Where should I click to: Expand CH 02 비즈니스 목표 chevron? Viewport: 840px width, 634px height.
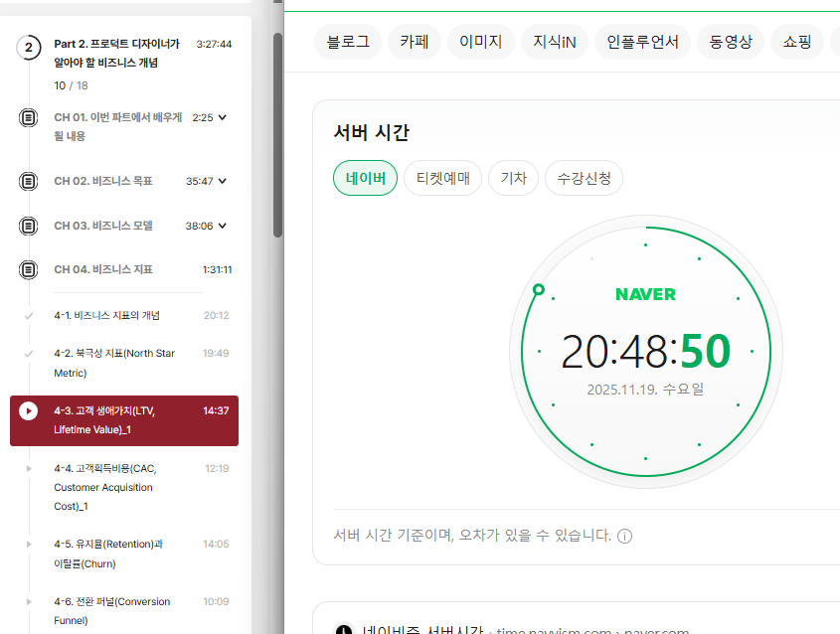pos(223,181)
